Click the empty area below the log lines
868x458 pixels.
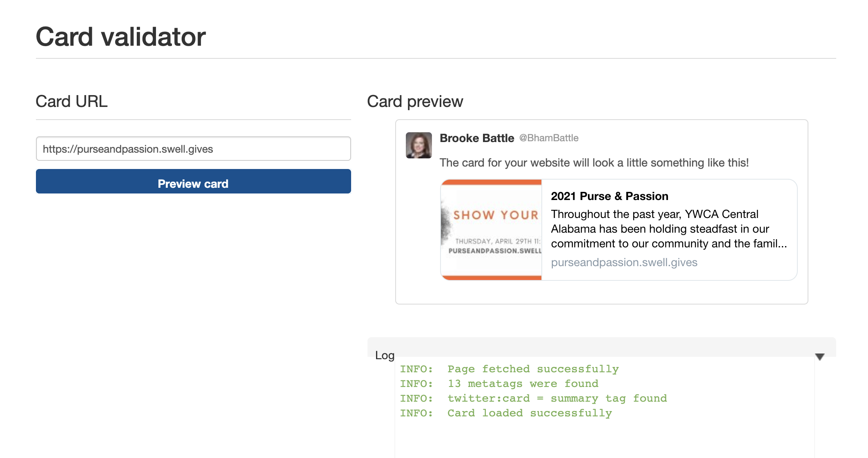coord(604,439)
